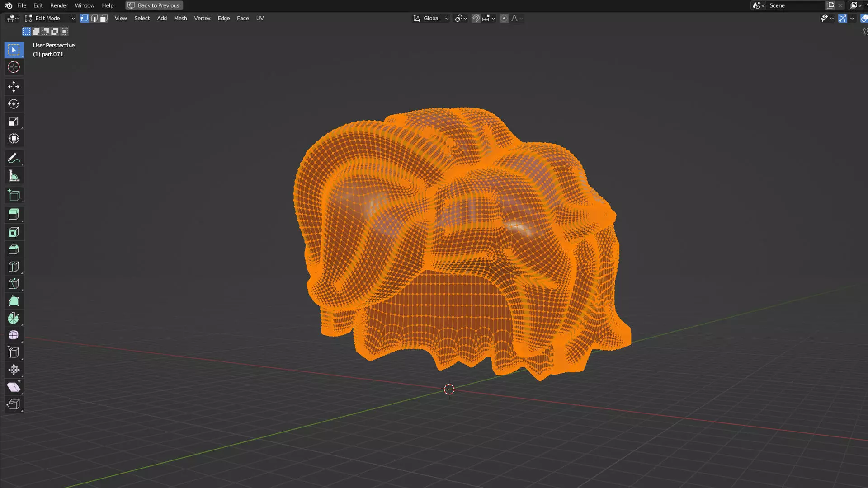
Task: Activate the Scale tool
Action: coord(14,122)
